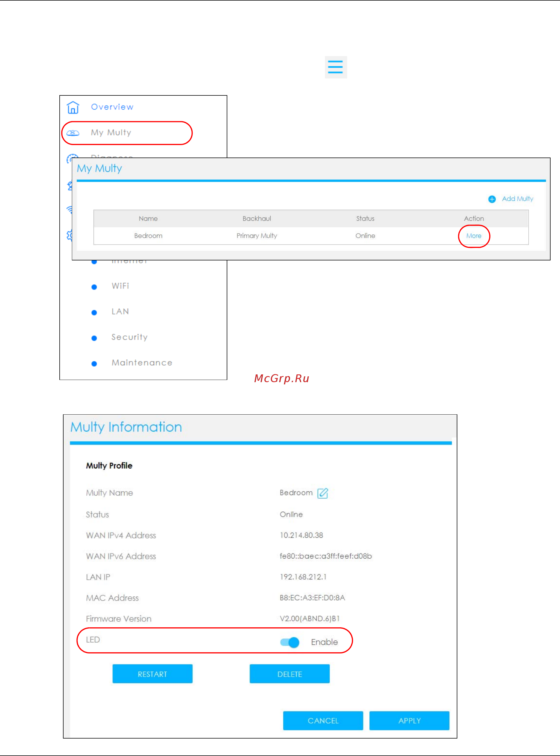
Task: Click the WAN IPv6 address fe80::baec:a3ff:feef:d08b
Action: [326, 556]
